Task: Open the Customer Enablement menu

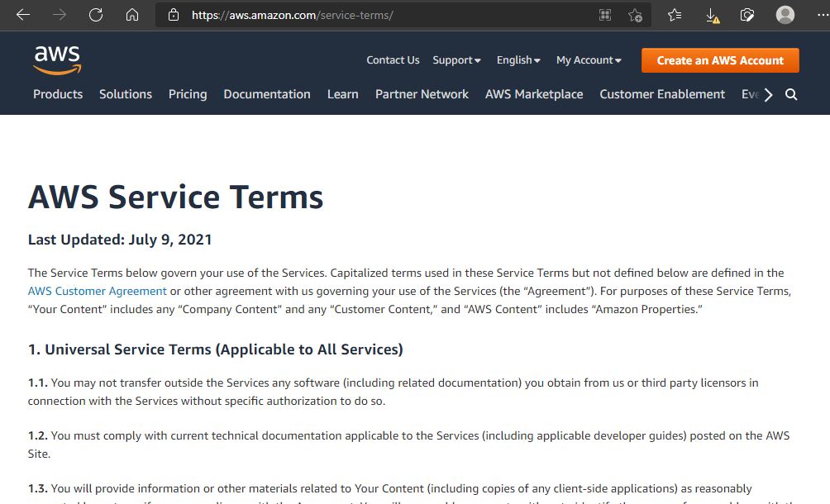Action: pyautogui.click(x=662, y=94)
